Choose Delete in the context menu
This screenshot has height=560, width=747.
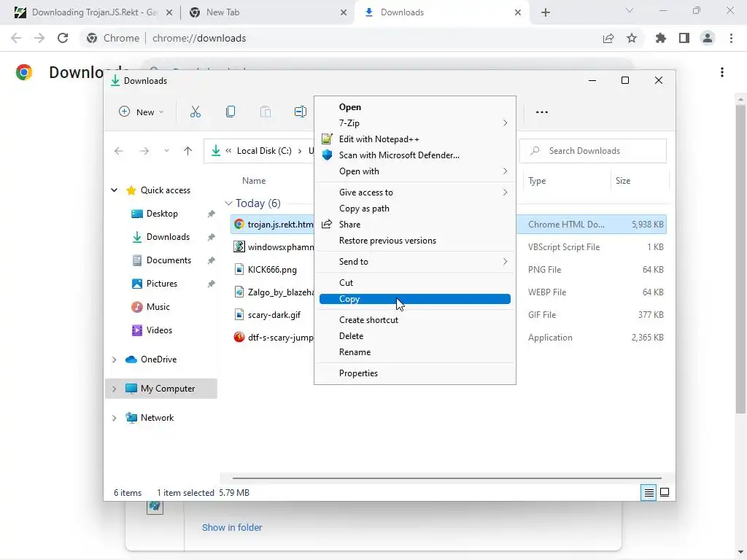[414, 336]
